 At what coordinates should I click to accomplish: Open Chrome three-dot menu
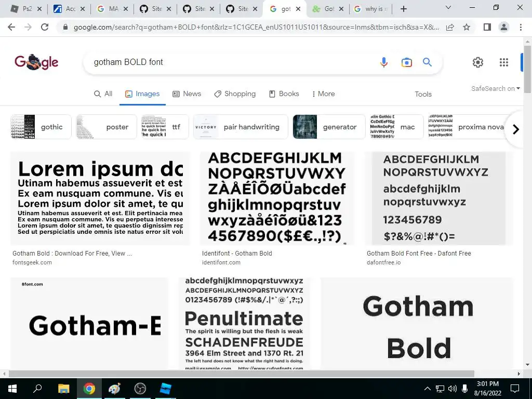[521, 27]
